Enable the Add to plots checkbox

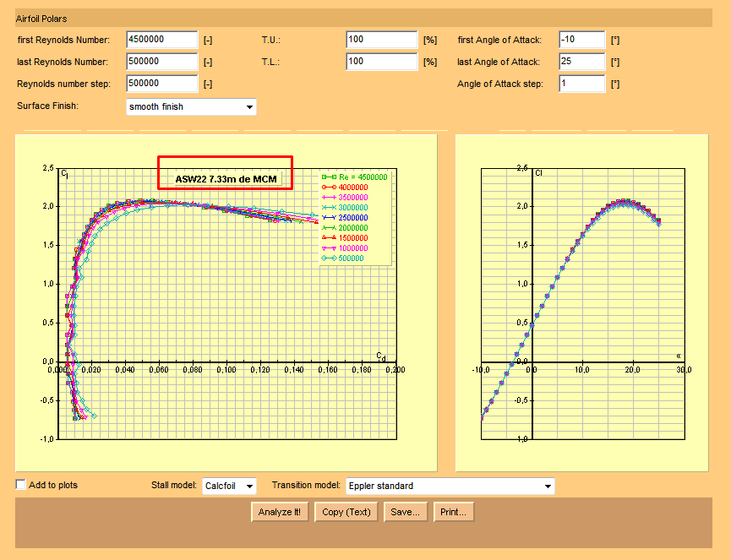(x=21, y=485)
